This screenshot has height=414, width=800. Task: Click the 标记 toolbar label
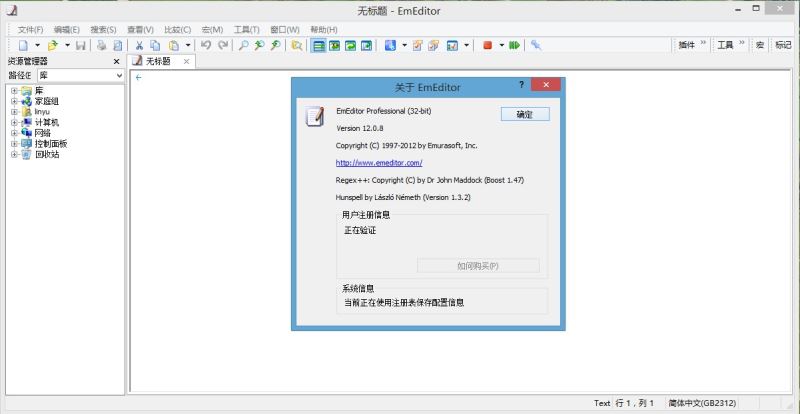click(x=783, y=45)
